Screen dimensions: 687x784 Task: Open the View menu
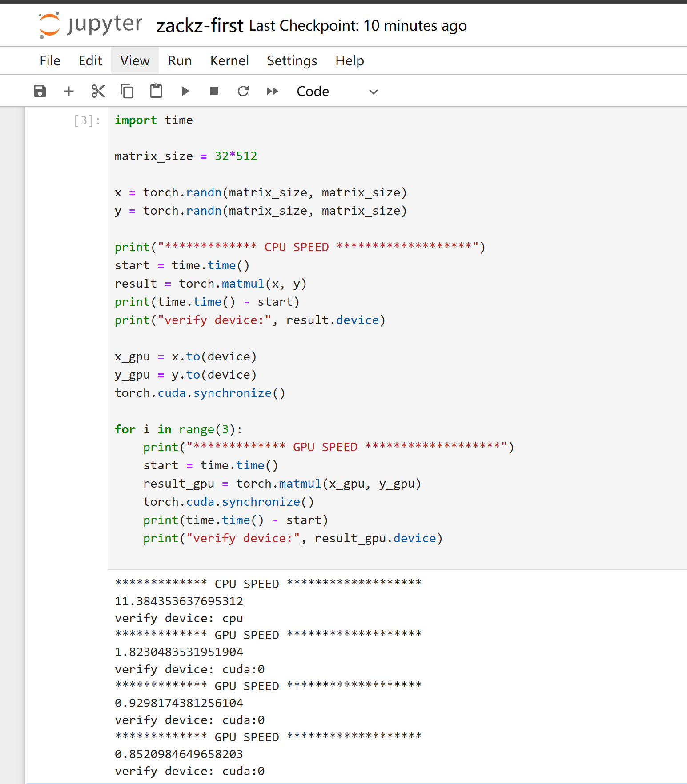[135, 60]
